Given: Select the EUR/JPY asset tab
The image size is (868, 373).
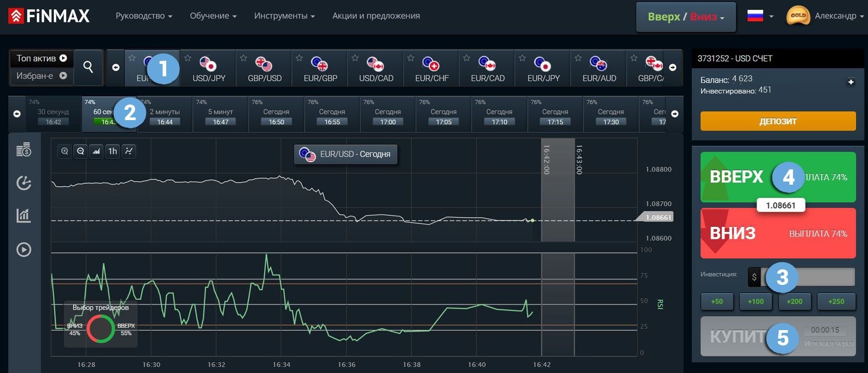Looking at the screenshot, I should (543, 68).
